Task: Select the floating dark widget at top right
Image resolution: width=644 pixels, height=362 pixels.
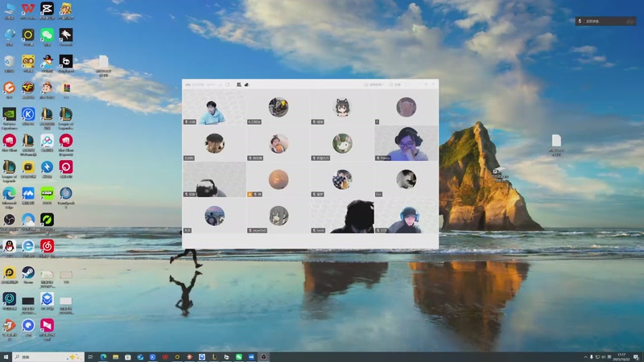Action: click(606, 21)
